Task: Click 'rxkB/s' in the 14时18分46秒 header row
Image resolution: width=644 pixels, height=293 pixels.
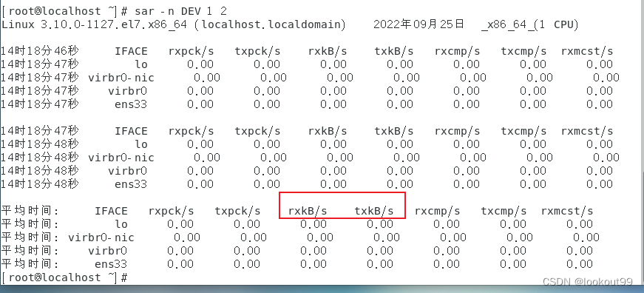Action: pos(328,51)
